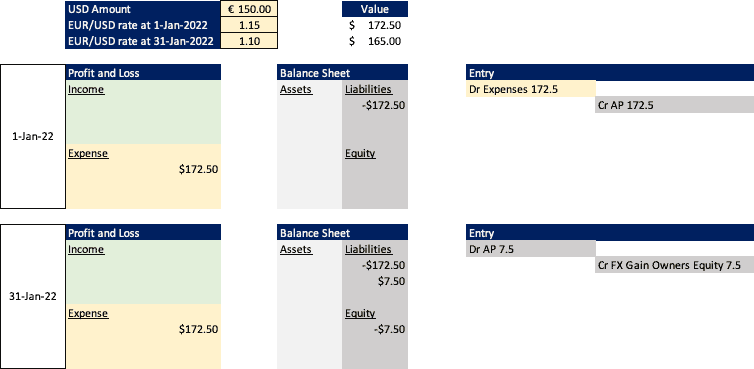Screen dimensions: 754x369
Task: Click the $ 165.00 value cell
Action: [x=375, y=41]
